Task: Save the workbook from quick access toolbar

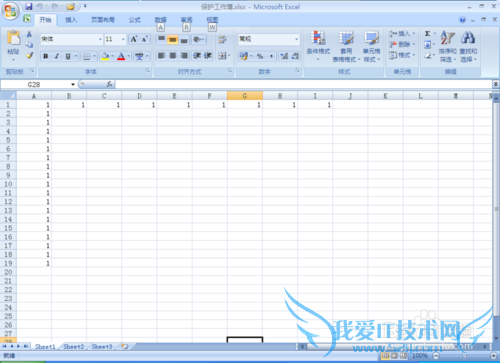Action: [29, 6]
